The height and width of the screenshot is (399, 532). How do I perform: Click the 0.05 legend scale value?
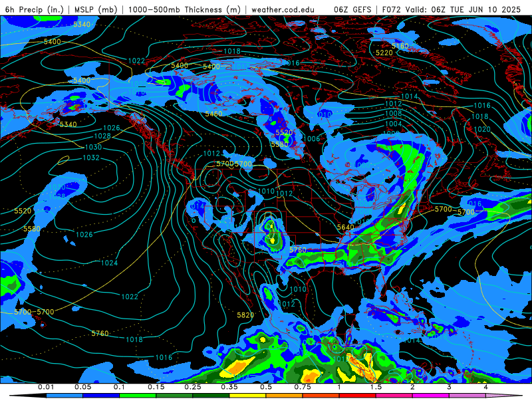pyautogui.click(x=82, y=387)
